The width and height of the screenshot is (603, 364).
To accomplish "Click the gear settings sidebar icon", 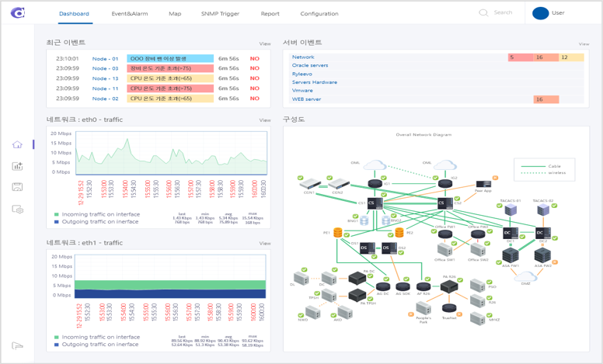I will 17,210.
